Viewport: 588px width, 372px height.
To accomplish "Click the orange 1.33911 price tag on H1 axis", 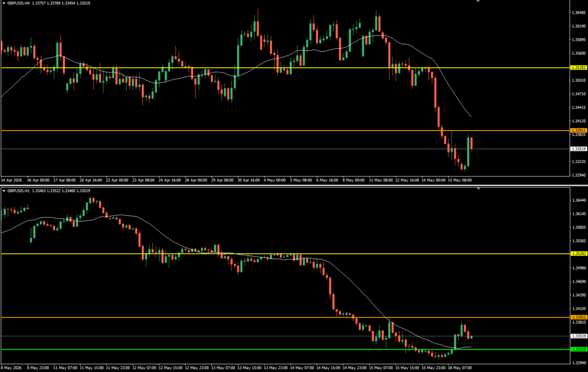I will tap(578, 317).
